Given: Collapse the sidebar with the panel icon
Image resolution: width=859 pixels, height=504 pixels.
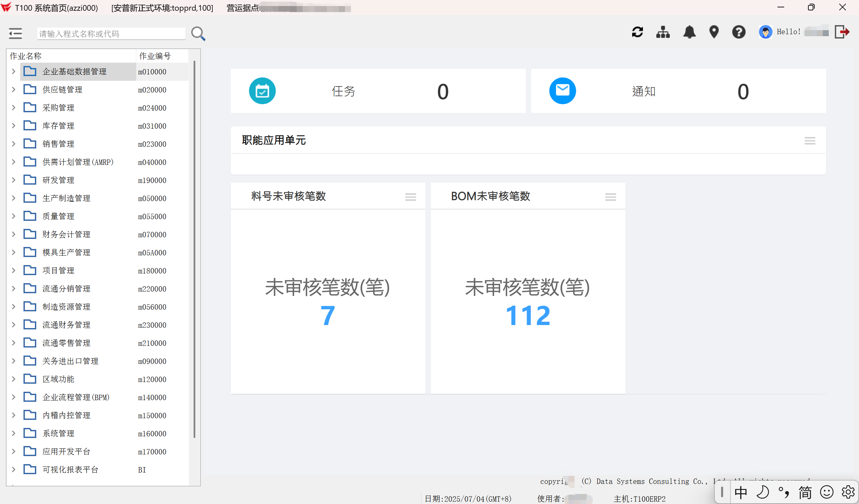Looking at the screenshot, I should (x=15, y=33).
